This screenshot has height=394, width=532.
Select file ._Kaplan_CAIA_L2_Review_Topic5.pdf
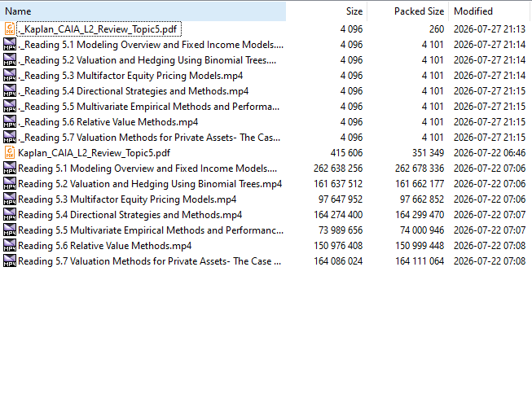pyautogui.click(x=99, y=29)
